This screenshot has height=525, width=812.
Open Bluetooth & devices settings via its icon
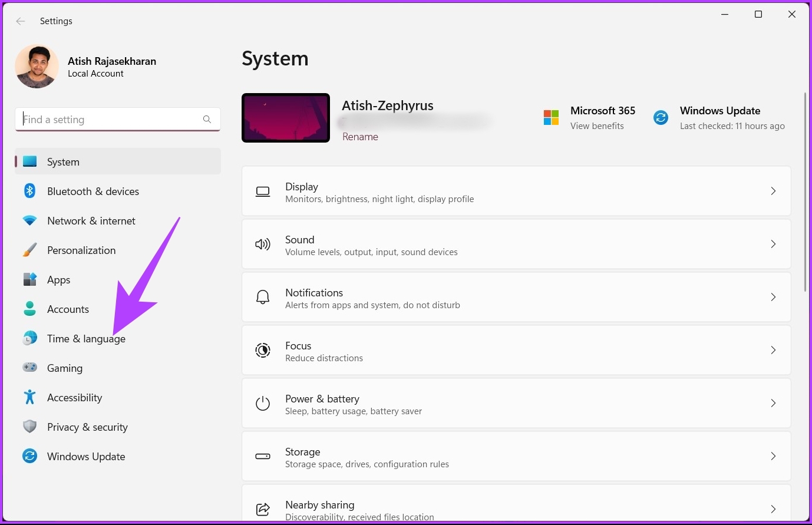[x=29, y=191]
